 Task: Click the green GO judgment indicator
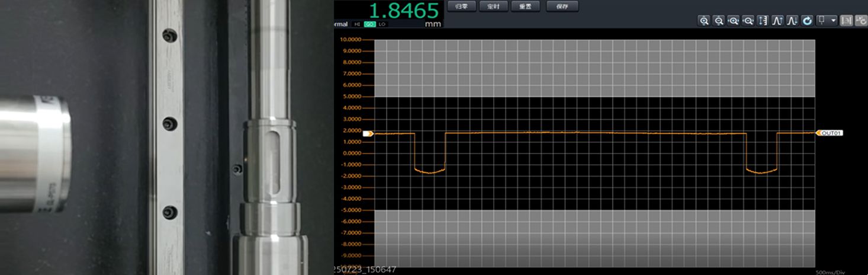[369, 24]
